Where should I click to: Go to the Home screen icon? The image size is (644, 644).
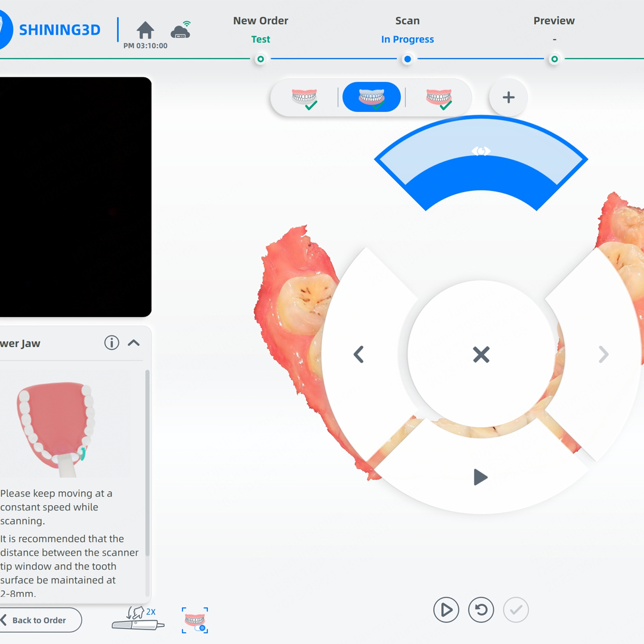(145, 30)
